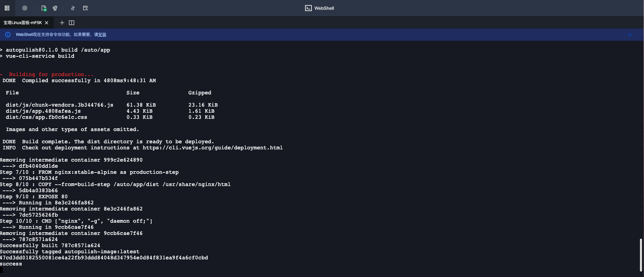Click the terminal vertical scrollbar thumb
644x277 pixels.
(x=641, y=255)
